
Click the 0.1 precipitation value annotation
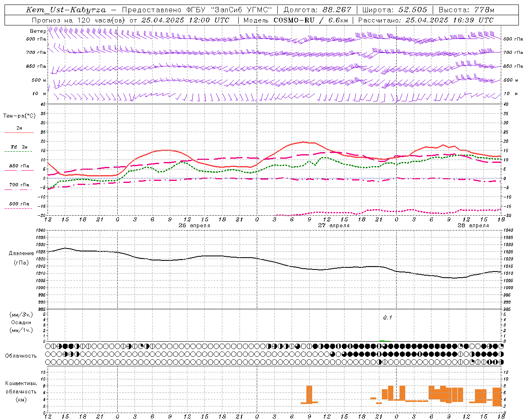tap(388, 317)
